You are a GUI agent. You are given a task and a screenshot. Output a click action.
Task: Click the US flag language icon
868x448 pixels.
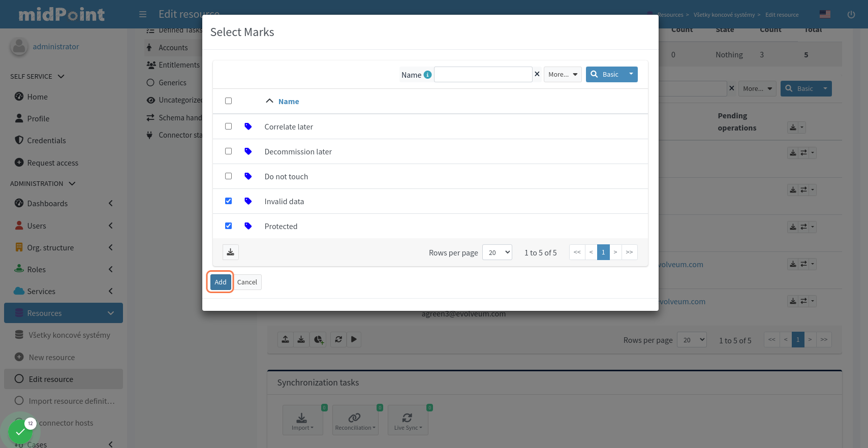[x=825, y=14]
